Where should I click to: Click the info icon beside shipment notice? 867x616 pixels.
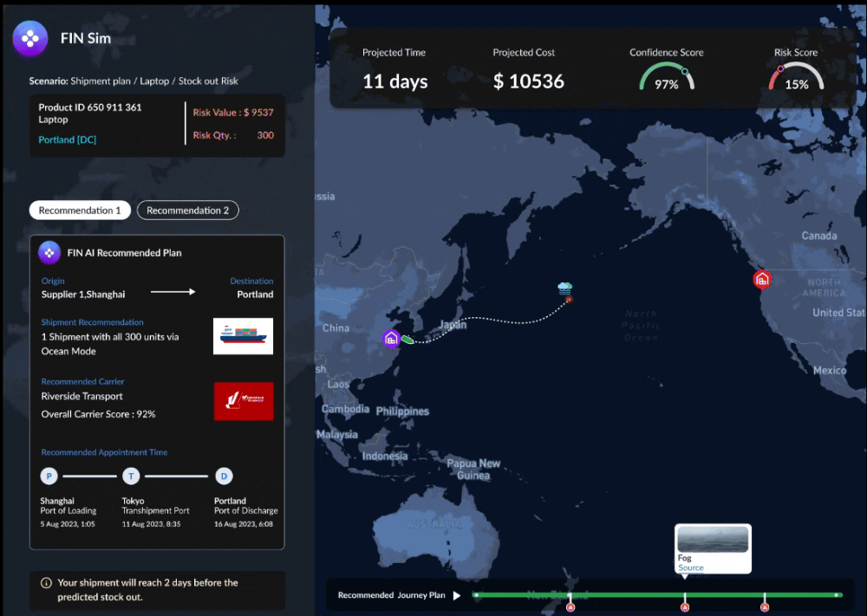[47, 583]
